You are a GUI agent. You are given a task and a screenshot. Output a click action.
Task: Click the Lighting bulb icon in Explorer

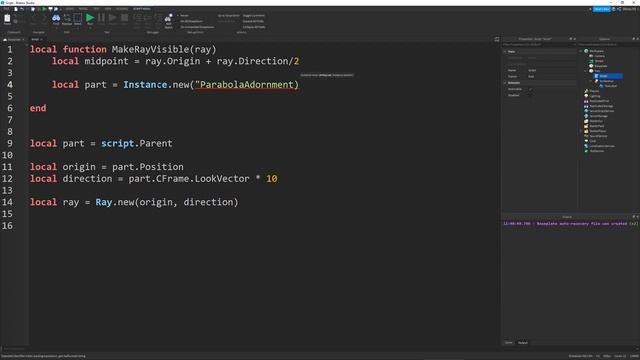click(586, 96)
